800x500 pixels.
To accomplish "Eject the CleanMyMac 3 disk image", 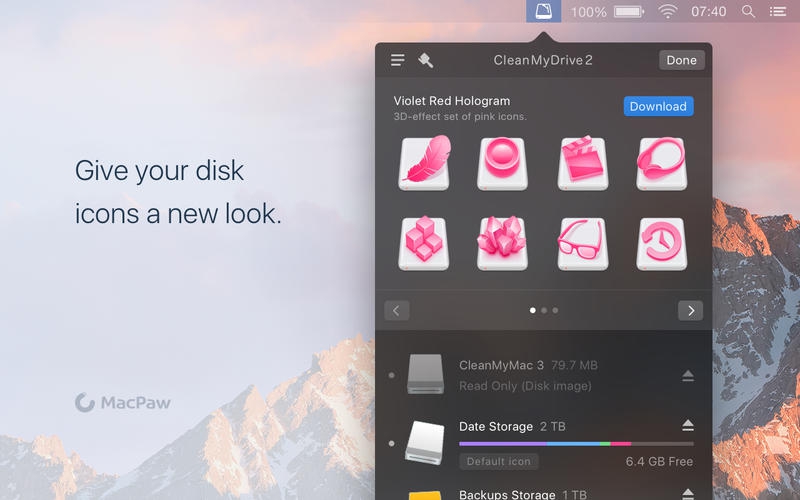I will tap(688, 376).
